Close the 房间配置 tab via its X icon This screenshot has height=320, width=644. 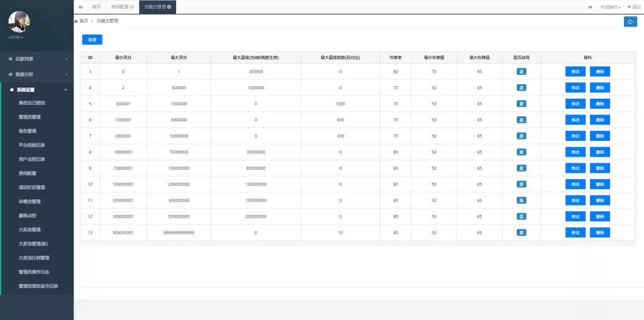pos(132,7)
